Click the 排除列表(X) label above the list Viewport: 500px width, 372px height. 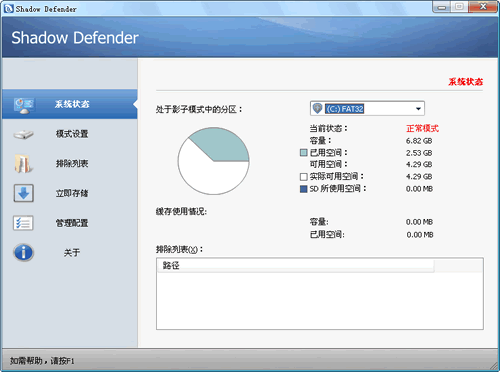pyautogui.click(x=179, y=249)
